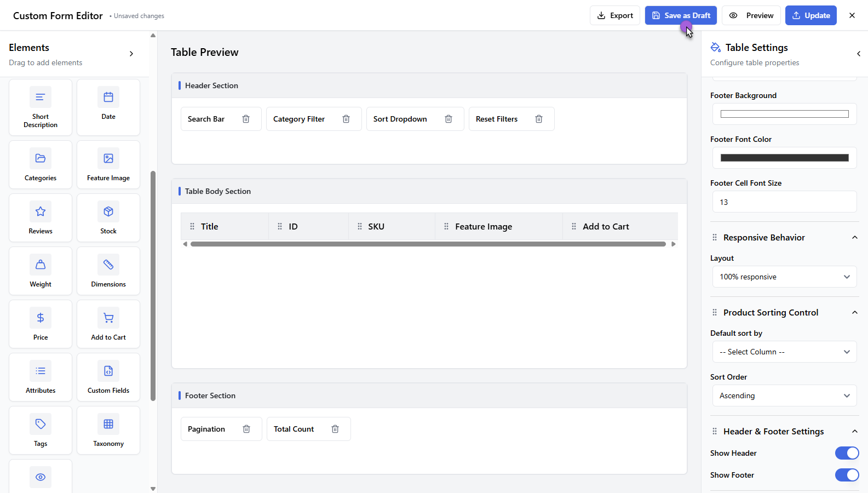The width and height of the screenshot is (868, 493).
Task: Open the Sort Order dropdown
Action: click(785, 395)
